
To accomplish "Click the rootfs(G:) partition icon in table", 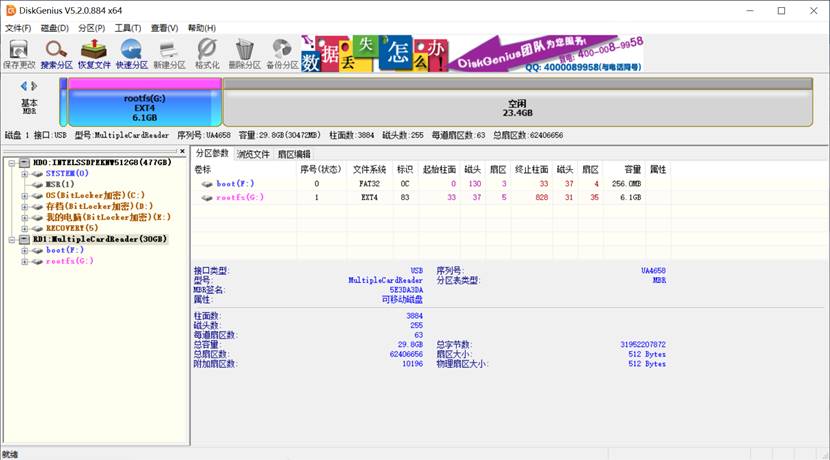I will [207, 197].
